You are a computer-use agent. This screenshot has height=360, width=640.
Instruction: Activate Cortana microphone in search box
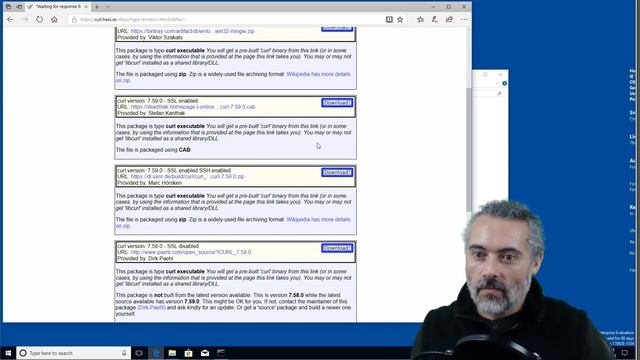pos(124,353)
